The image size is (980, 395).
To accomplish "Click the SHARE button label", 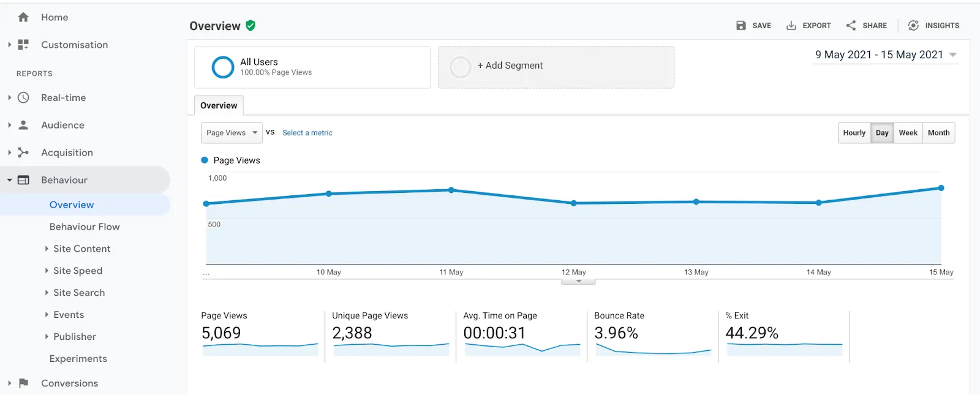I will [875, 26].
